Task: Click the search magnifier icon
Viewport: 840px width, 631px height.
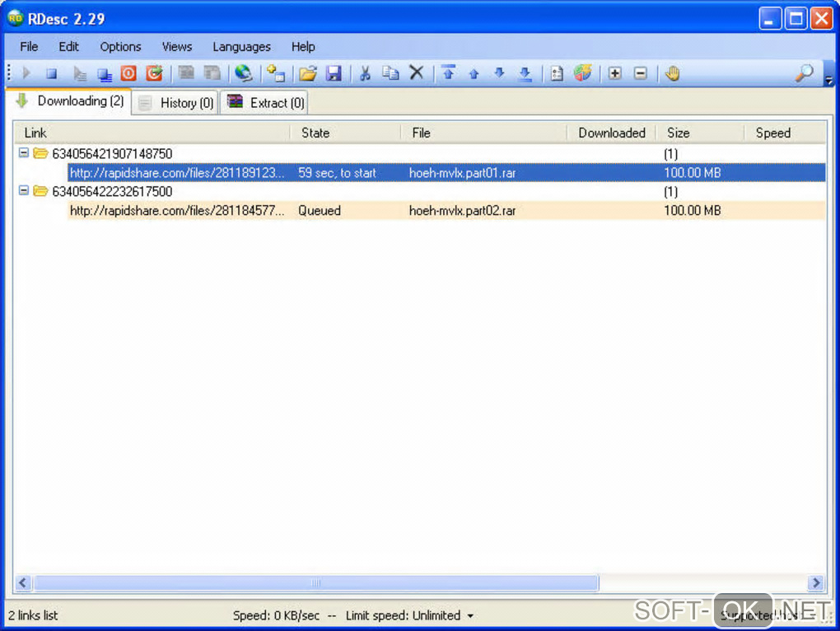Action: pyautogui.click(x=804, y=72)
